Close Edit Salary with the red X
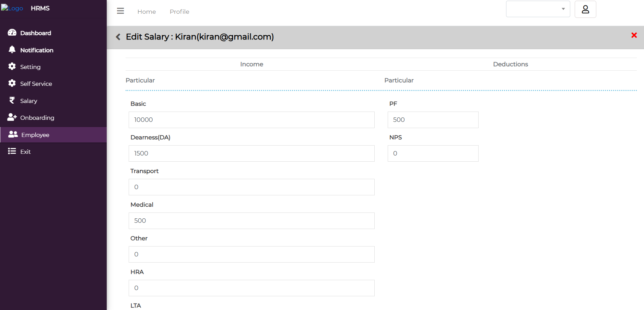644x310 pixels. click(x=634, y=35)
